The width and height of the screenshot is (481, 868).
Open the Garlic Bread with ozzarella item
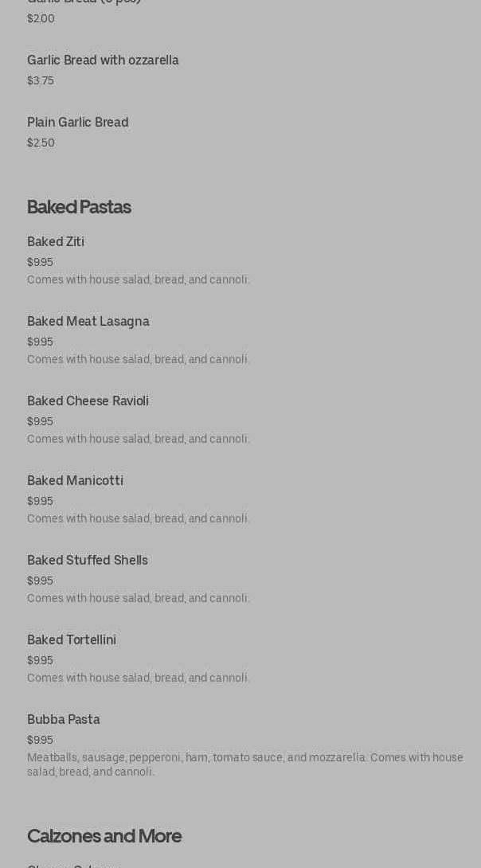coord(103,61)
